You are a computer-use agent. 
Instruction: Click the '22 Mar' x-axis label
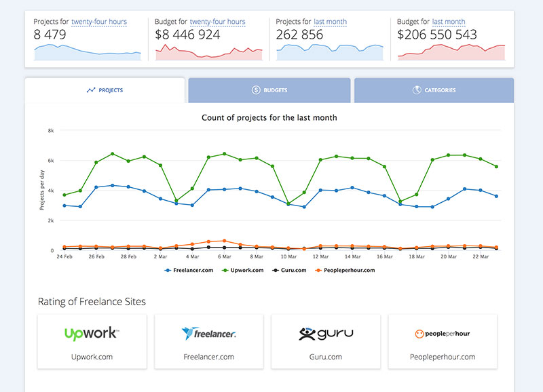pyautogui.click(x=481, y=257)
